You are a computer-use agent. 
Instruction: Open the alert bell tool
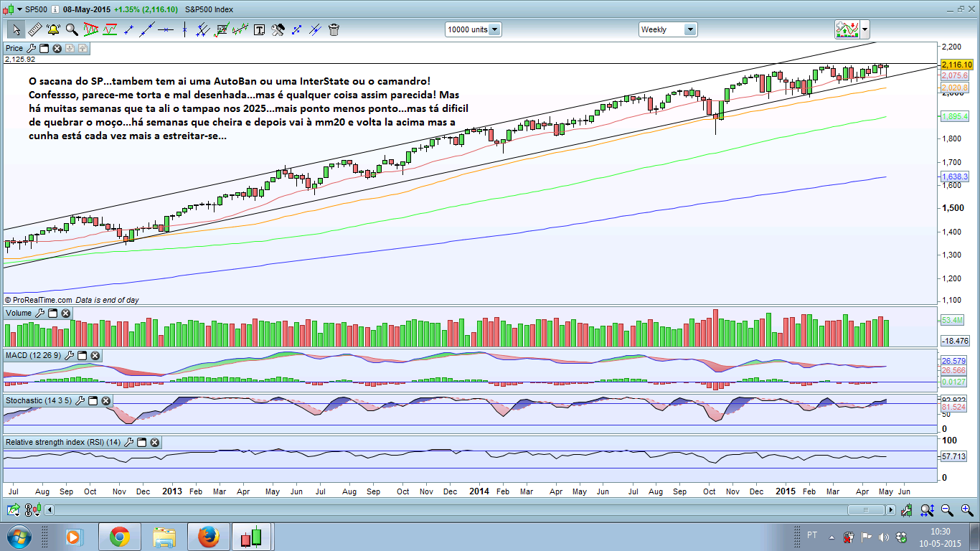click(x=53, y=29)
